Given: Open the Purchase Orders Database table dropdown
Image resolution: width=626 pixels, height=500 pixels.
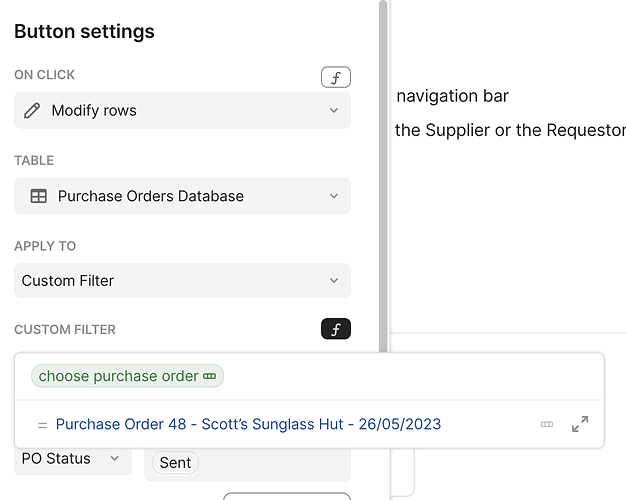Looking at the screenshot, I should tap(182, 196).
